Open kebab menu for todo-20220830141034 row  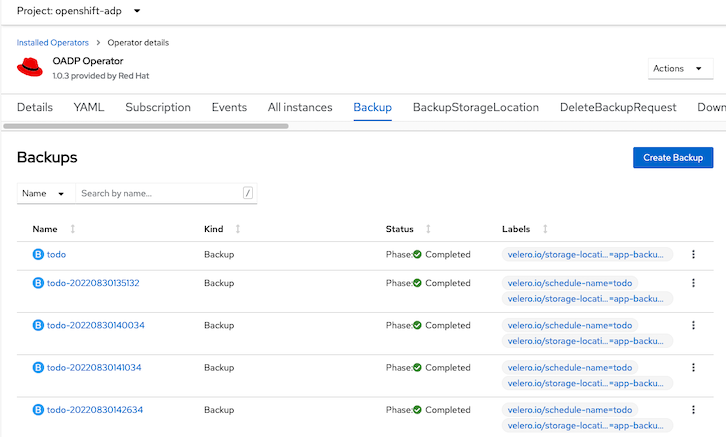693,367
